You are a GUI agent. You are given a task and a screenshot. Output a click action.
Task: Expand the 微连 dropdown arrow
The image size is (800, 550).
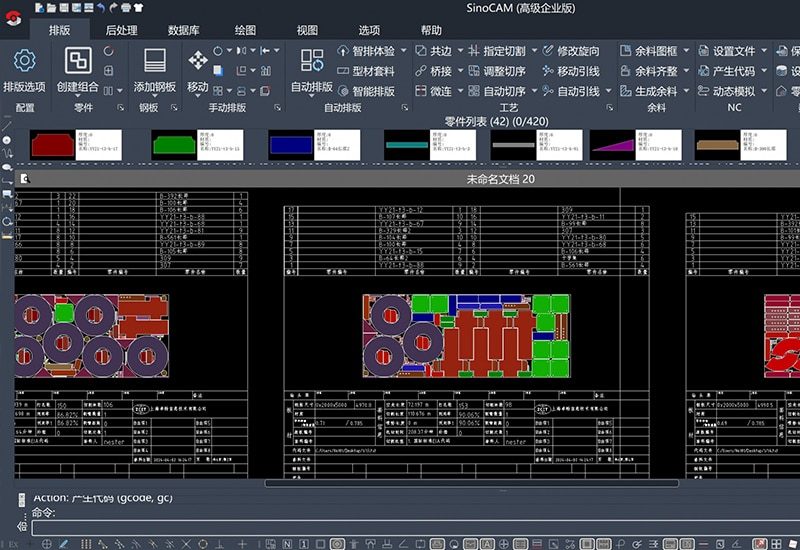coord(460,90)
